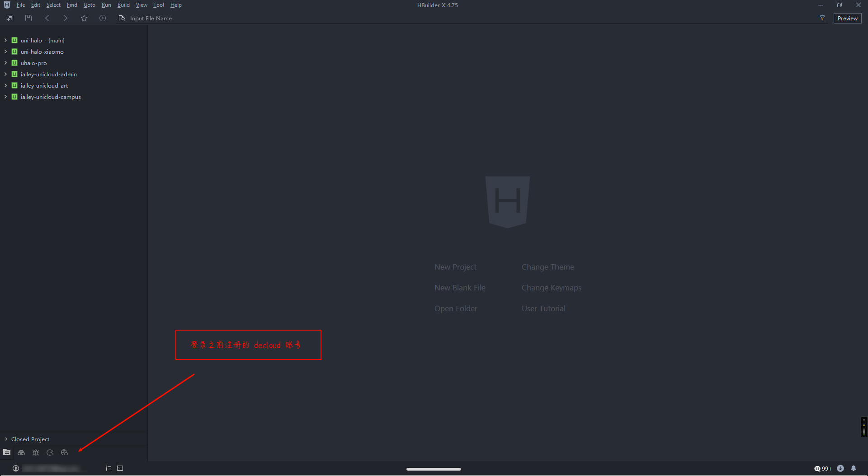This screenshot has width=868, height=476.
Task: Toggle the outline list icon in status bar
Action: point(108,468)
